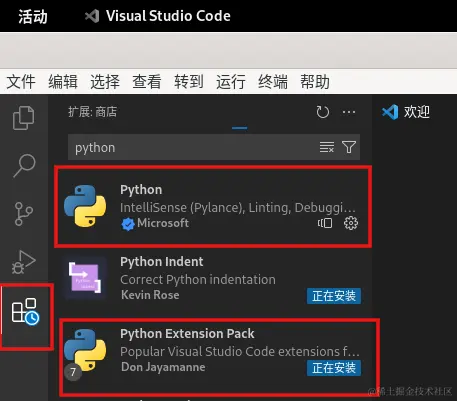Open the Run and Debug view

click(24, 262)
